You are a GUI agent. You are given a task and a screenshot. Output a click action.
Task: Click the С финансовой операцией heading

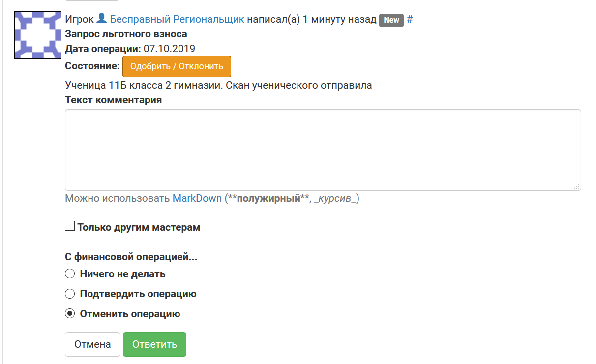tap(131, 257)
